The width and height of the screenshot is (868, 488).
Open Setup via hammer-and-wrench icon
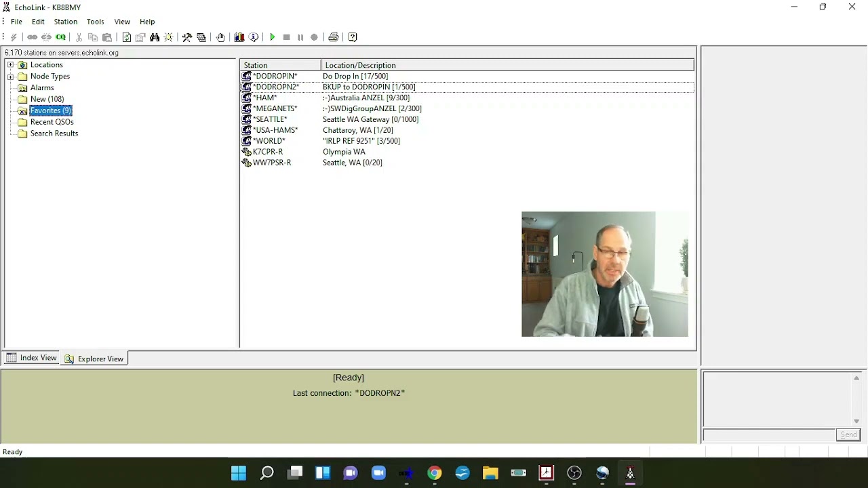coord(187,37)
